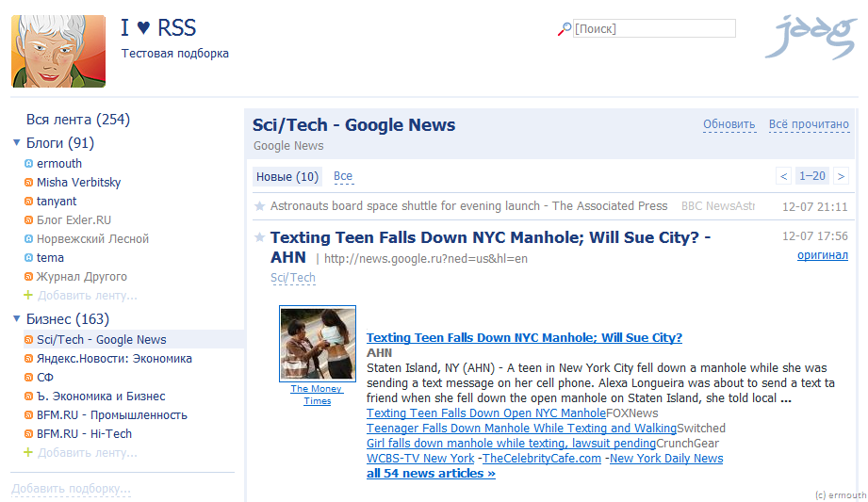This screenshot has height=502, width=868.
Task: Go to previous page with < button
Action: (x=784, y=176)
